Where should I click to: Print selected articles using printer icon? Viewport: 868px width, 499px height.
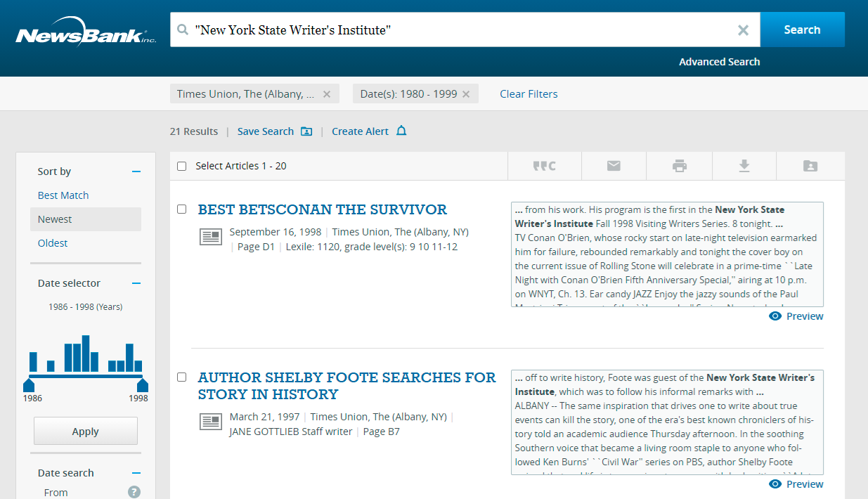(679, 166)
